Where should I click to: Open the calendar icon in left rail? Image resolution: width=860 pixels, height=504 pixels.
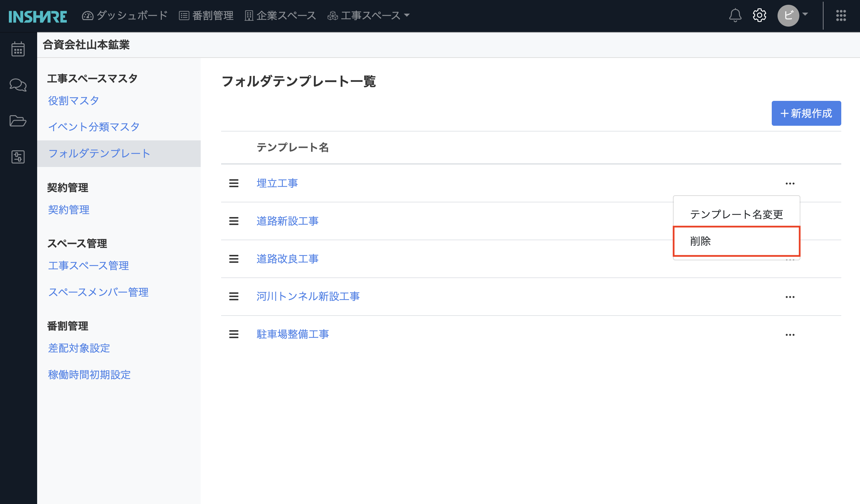click(18, 49)
